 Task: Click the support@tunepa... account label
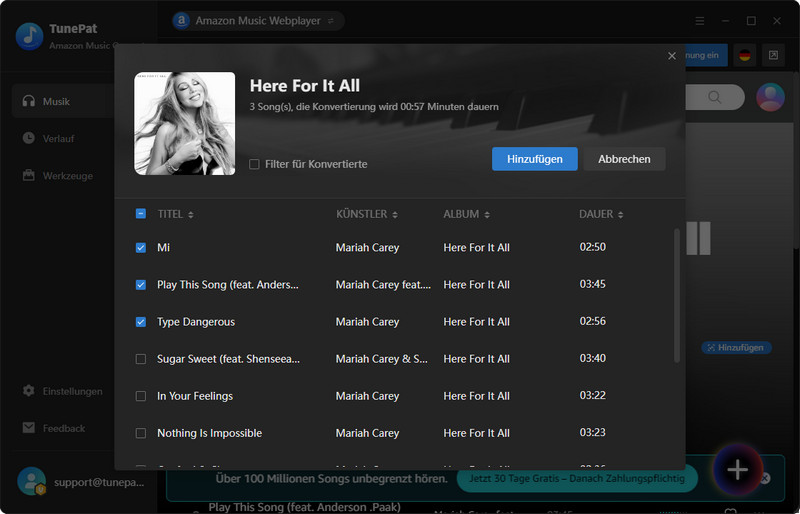[99, 482]
